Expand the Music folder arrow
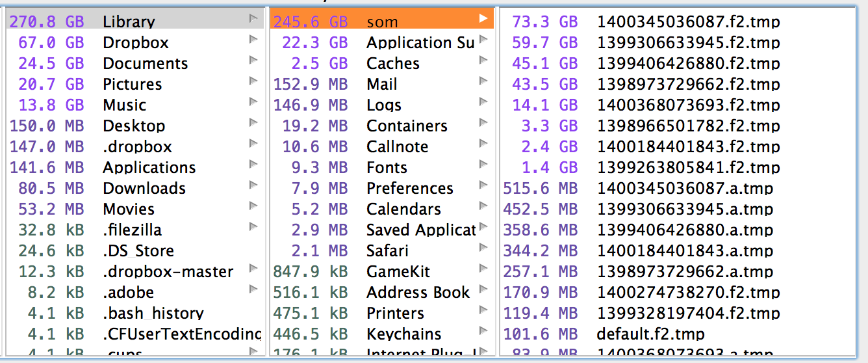 (x=254, y=103)
